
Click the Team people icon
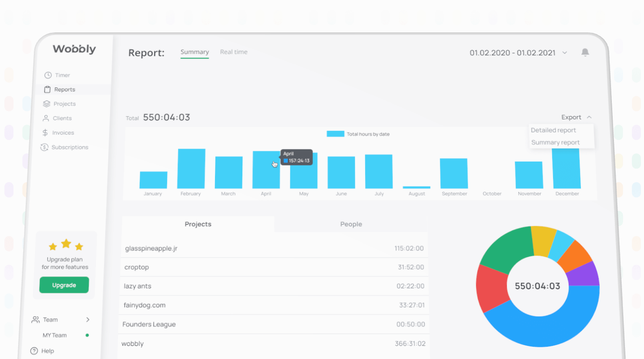click(35, 320)
